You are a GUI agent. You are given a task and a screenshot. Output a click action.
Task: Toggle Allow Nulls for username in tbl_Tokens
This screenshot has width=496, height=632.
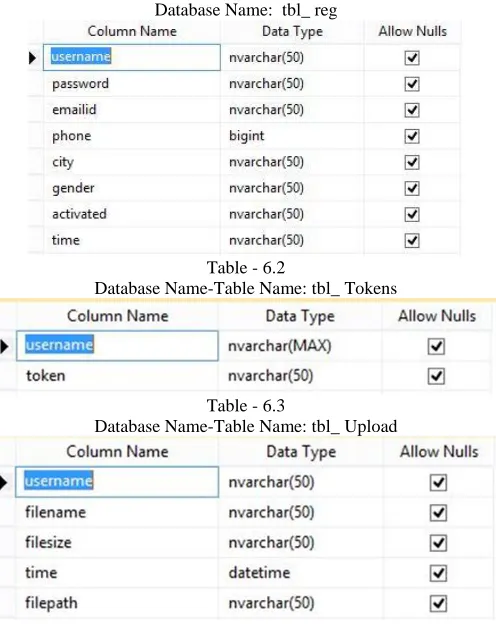(436, 346)
